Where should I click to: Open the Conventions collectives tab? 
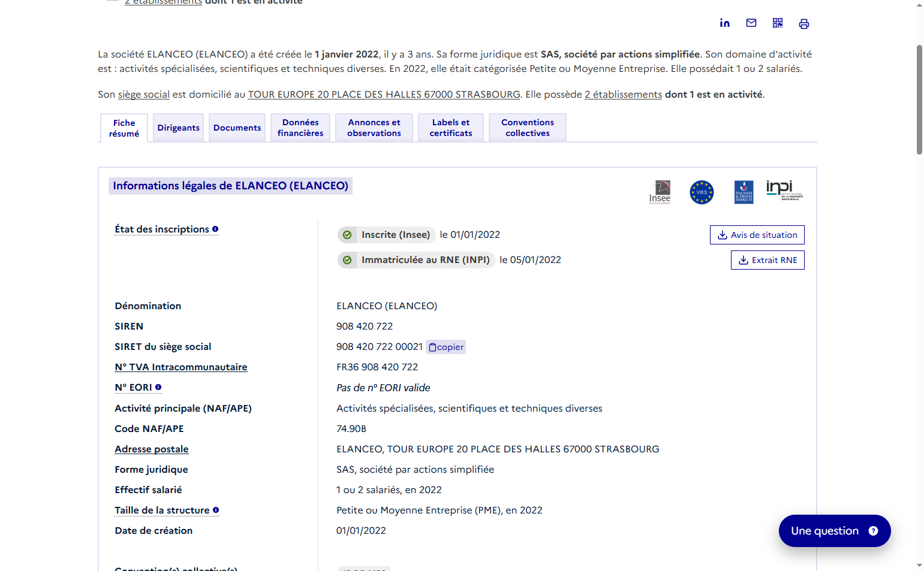528,128
